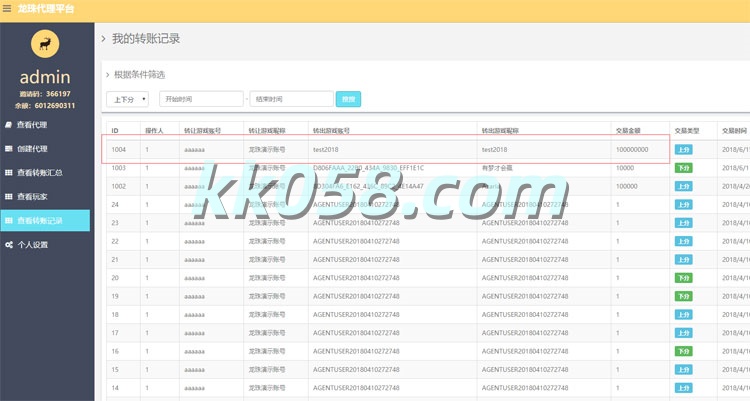This screenshot has width=750, height=401.
Task: Click the 查看转账汇总 grid icon
Action: coord(9,173)
